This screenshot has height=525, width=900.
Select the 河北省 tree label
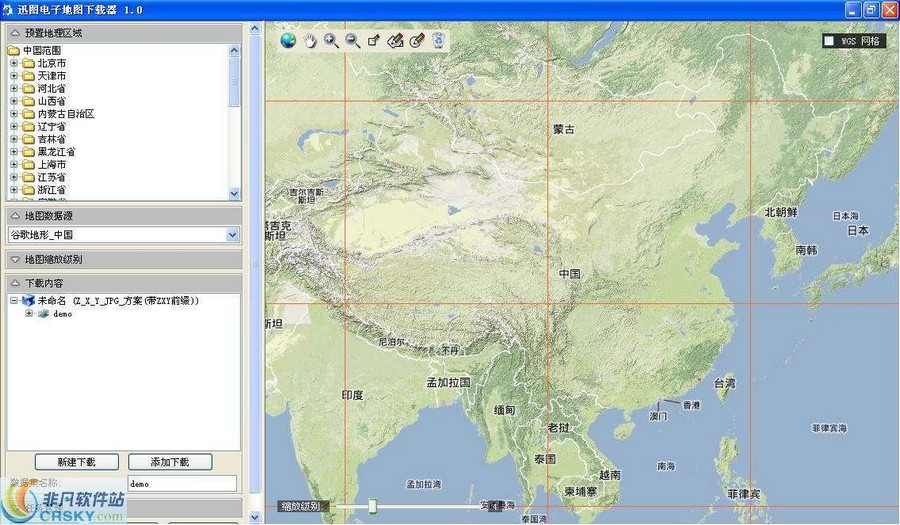pos(52,89)
